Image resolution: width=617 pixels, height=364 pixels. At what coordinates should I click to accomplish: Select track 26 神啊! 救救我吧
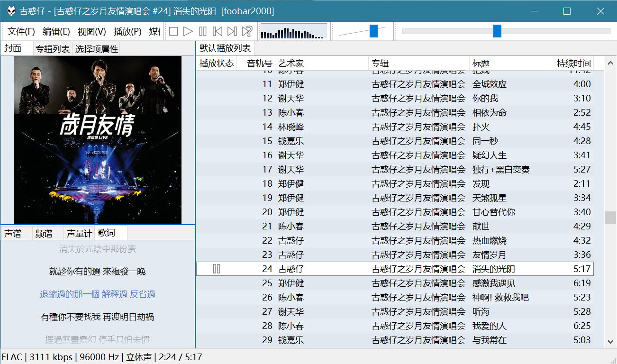[x=395, y=297]
